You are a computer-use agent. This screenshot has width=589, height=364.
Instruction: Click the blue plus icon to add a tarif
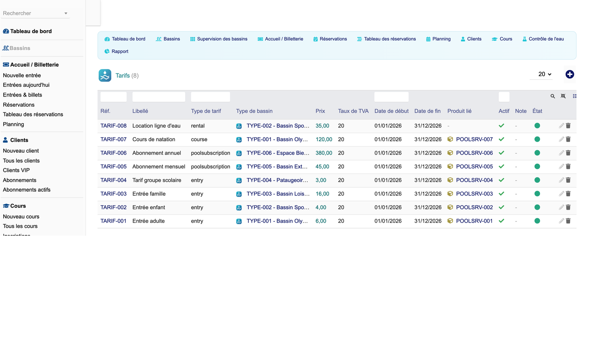[x=569, y=74]
